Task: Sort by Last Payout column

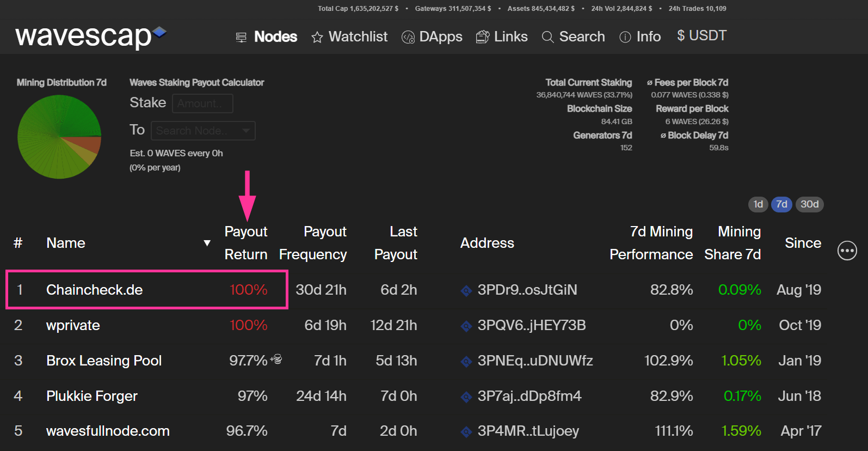Action: tap(396, 243)
